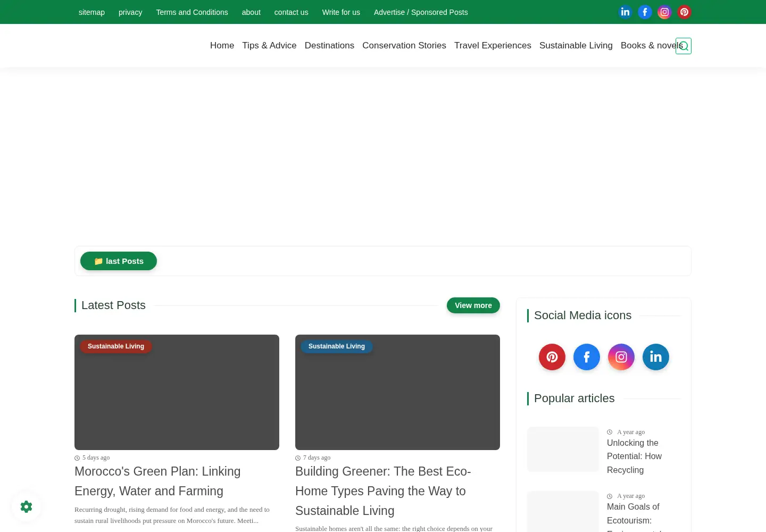Open Instagram icon in top green bar
Screen dimensions: 766x532
click(664, 12)
